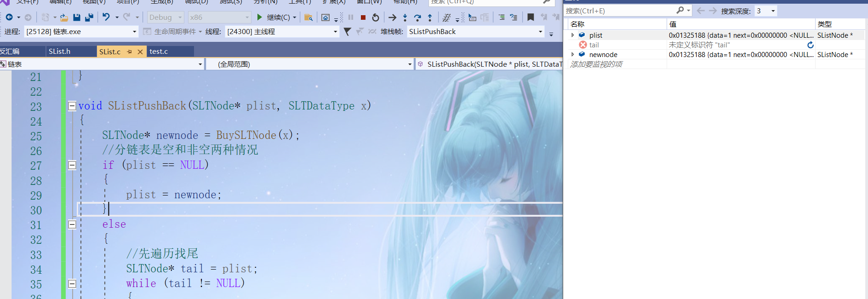Pause execution with the Break All icon

[x=351, y=17]
